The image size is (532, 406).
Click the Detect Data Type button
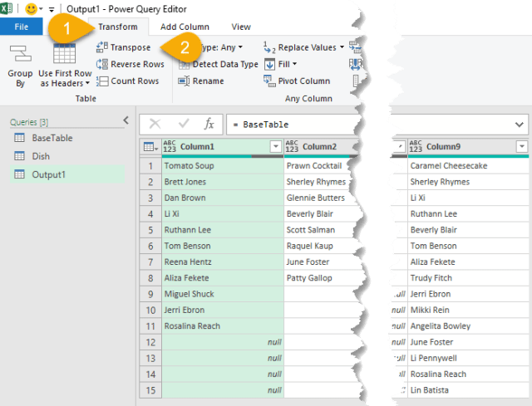(x=219, y=64)
